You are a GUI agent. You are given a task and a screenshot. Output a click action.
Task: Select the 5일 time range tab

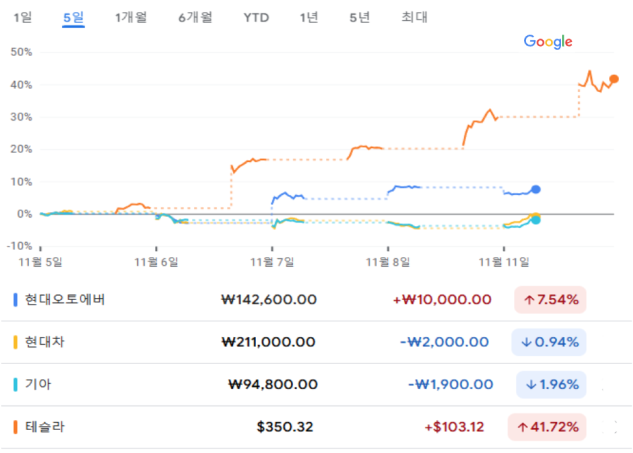(73, 17)
